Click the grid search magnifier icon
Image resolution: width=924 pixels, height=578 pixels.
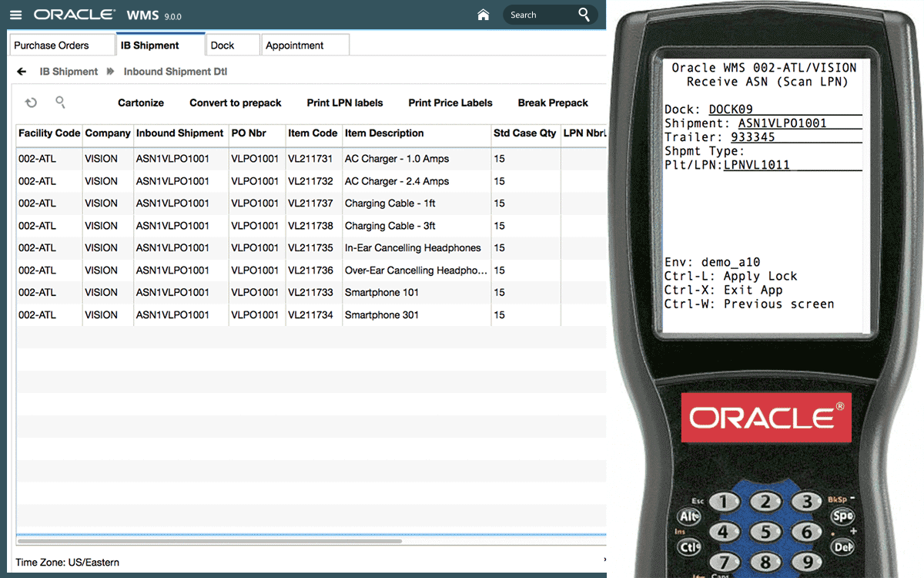[60, 102]
